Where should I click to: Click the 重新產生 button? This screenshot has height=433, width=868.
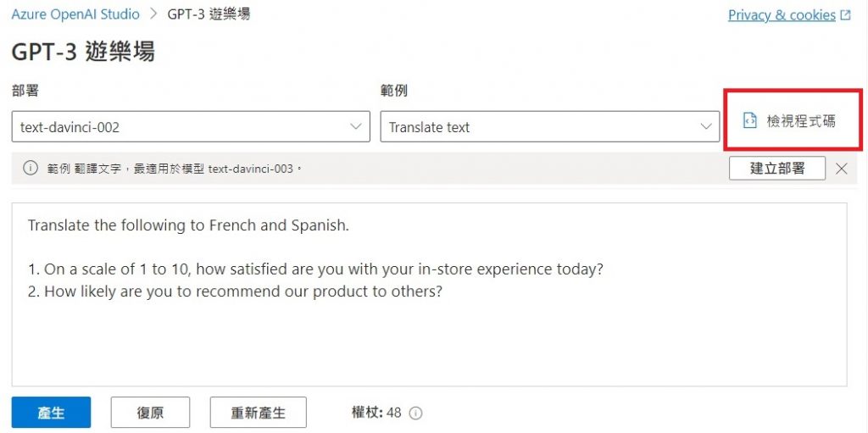click(x=258, y=413)
